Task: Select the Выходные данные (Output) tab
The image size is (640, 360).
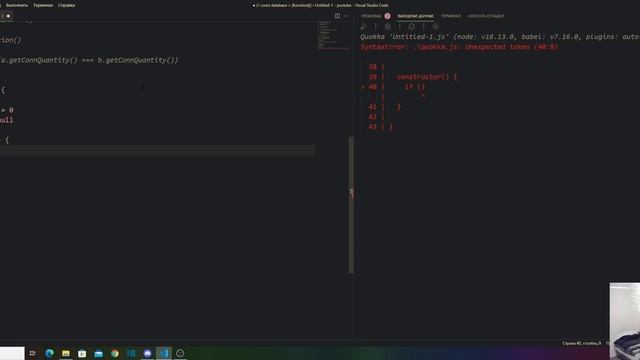Action: point(416,16)
